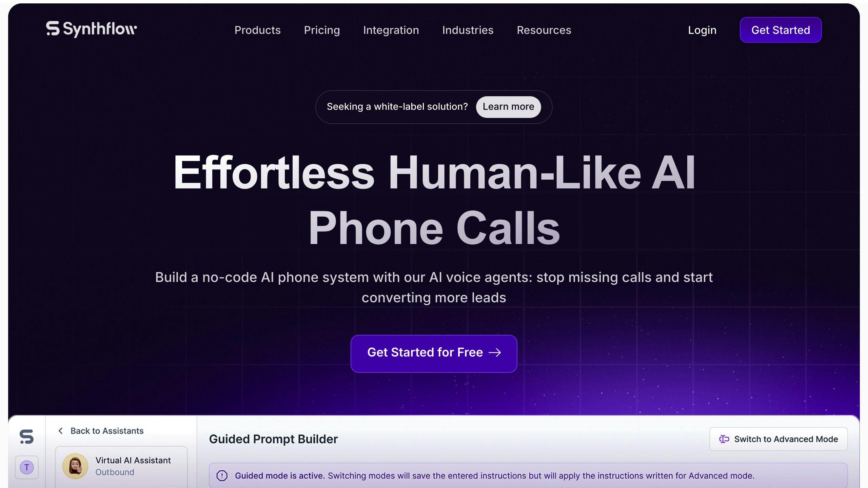Select the Pricing menu item

pos(322,30)
